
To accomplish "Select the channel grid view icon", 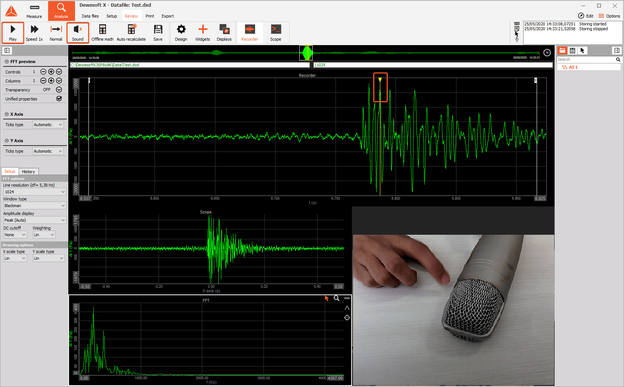I will 572,51.
